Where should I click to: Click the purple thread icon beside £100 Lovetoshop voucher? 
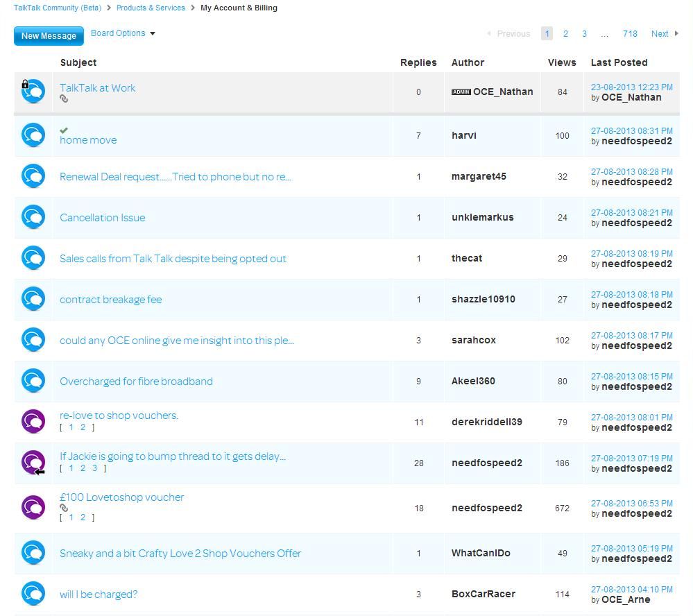click(x=33, y=507)
